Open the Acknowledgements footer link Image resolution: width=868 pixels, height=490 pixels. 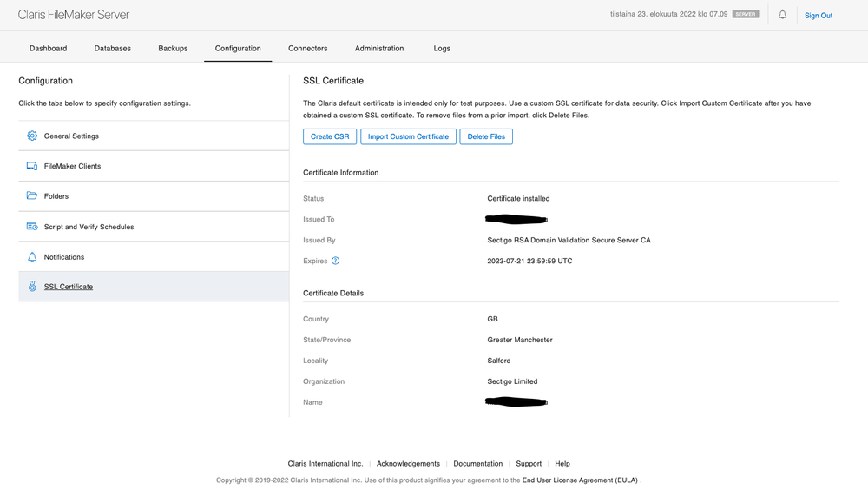click(408, 463)
